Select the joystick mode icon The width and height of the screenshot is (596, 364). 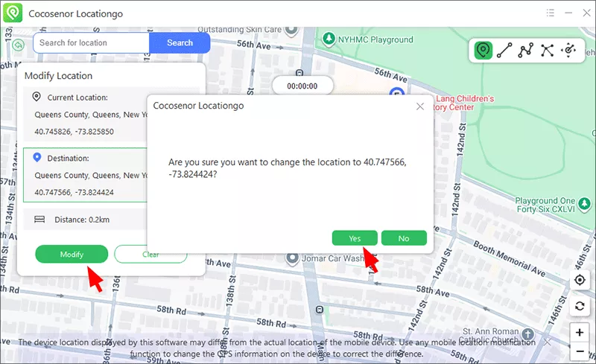click(x=568, y=50)
